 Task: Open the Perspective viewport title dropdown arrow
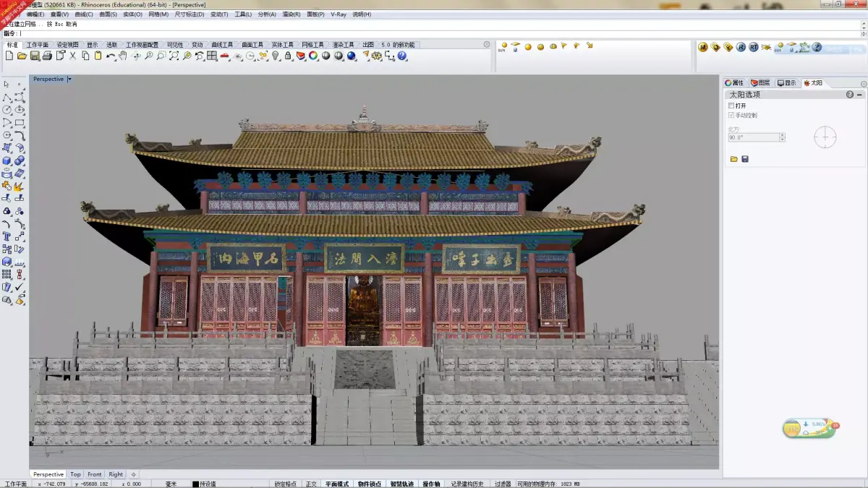pos(69,79)
